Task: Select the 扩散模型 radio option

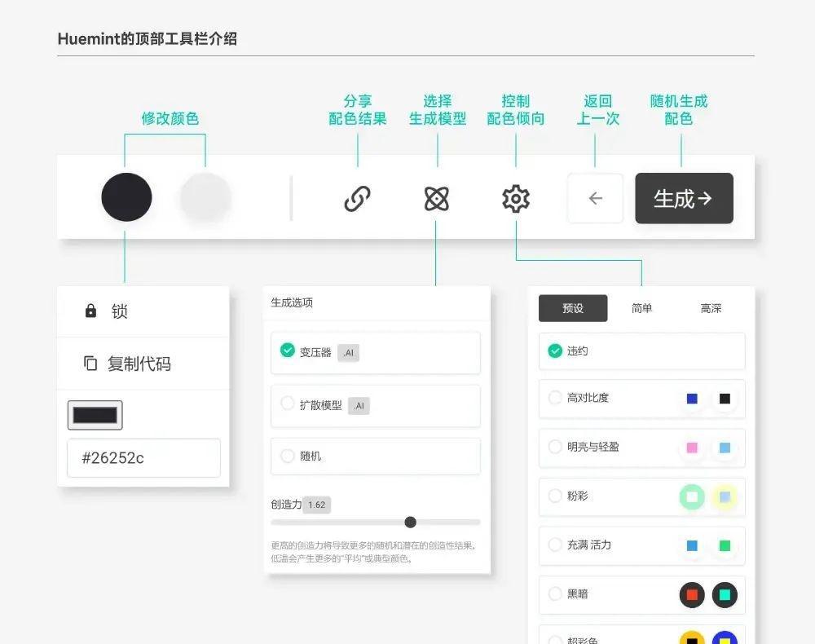Action: pos(288,404)
